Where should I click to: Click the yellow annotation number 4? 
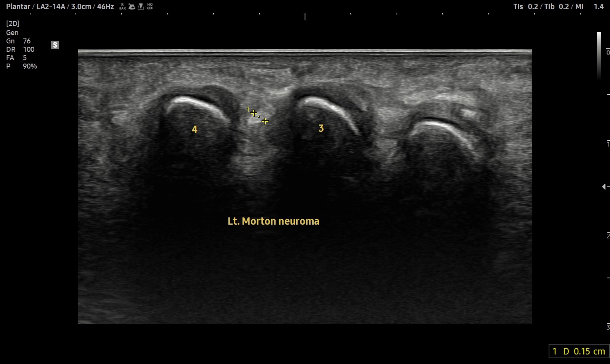point(194,129)
